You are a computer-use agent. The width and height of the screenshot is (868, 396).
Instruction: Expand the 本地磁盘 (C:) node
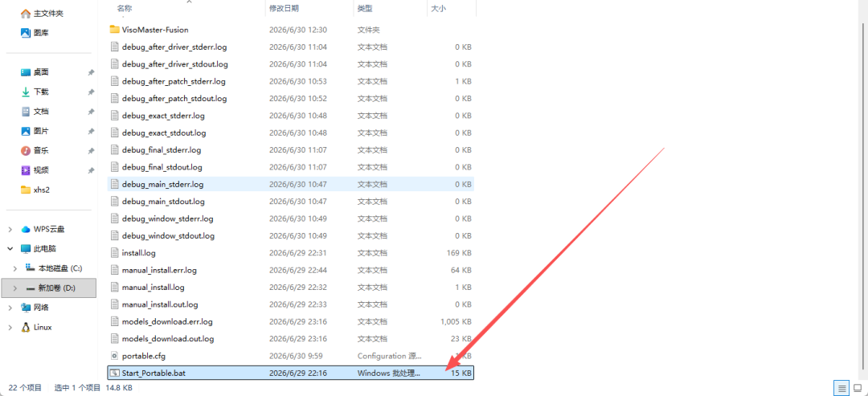pos(15,268)
